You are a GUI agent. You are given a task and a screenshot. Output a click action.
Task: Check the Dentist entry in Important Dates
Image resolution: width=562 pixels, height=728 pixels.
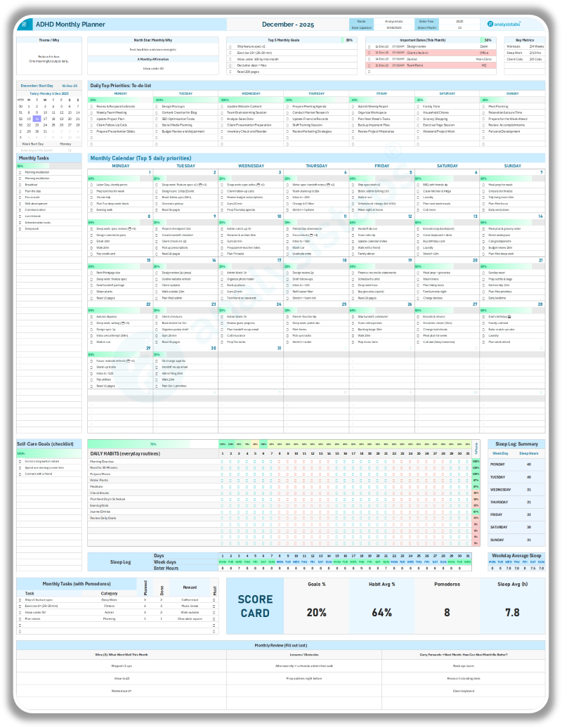click(369, 59)
